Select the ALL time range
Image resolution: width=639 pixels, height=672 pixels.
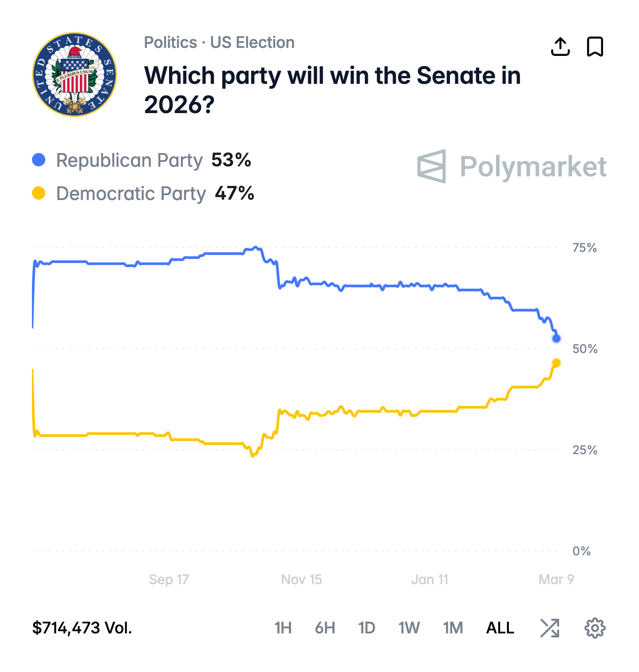click(x=500, y=628)
